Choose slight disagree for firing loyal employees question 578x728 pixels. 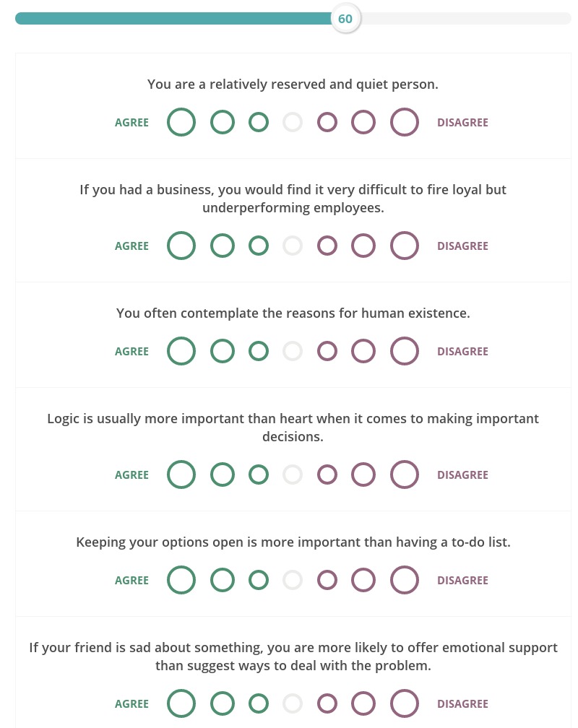point(327,246)
